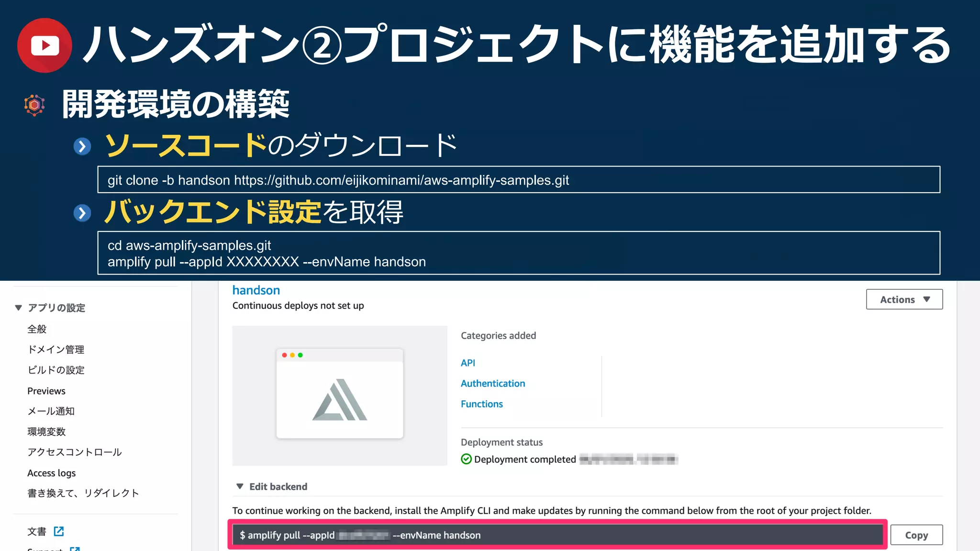
Task: Collapse the Edit backend section
Action: coord(240,486)
